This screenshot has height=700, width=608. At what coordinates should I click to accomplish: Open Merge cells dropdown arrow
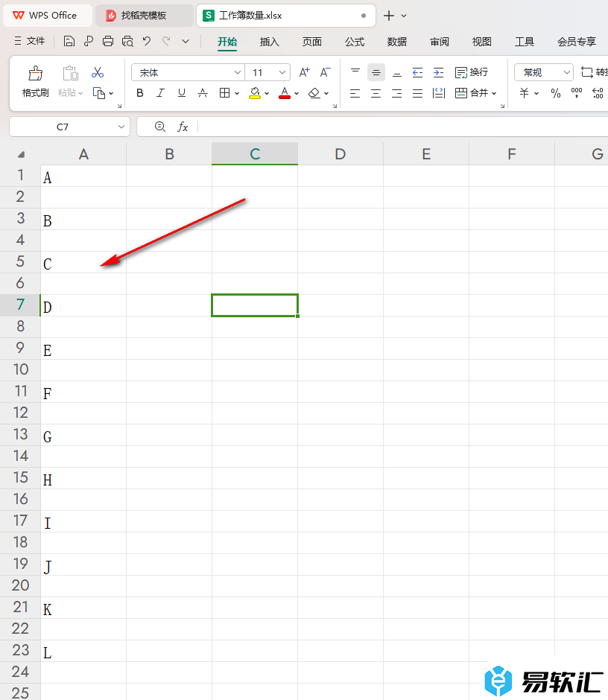coord(494,93)
